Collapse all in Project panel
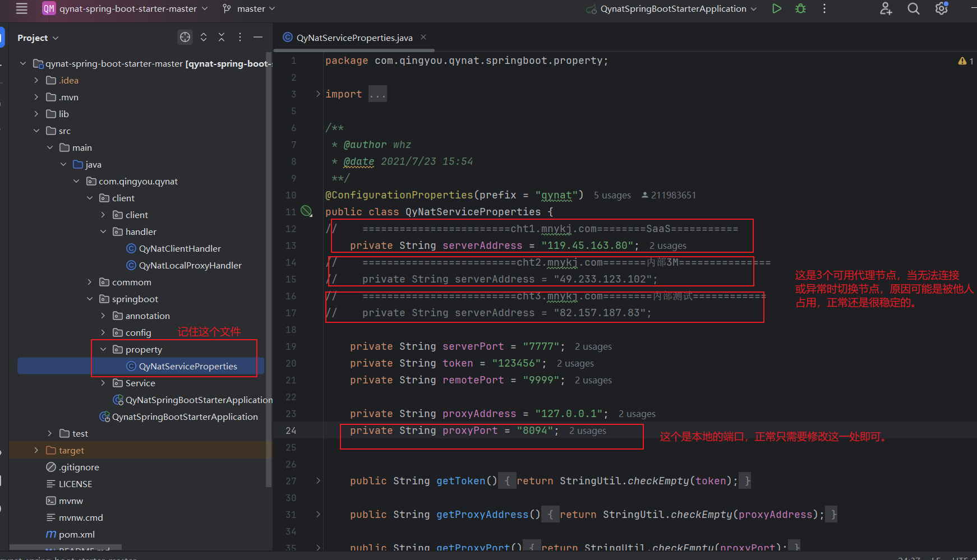977x560 pixels. tap(222, 38)
